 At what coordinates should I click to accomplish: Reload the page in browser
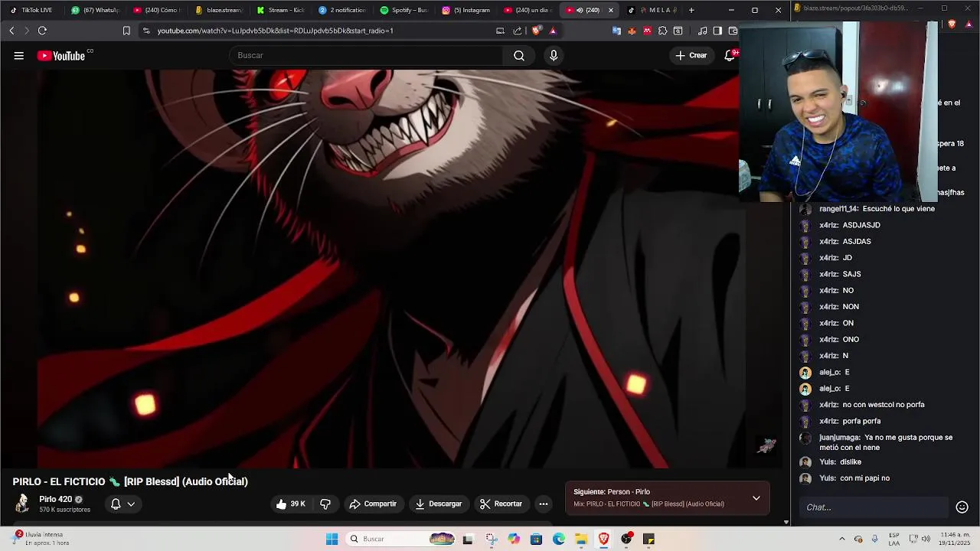pyautogui.click(x=42, y=31)
